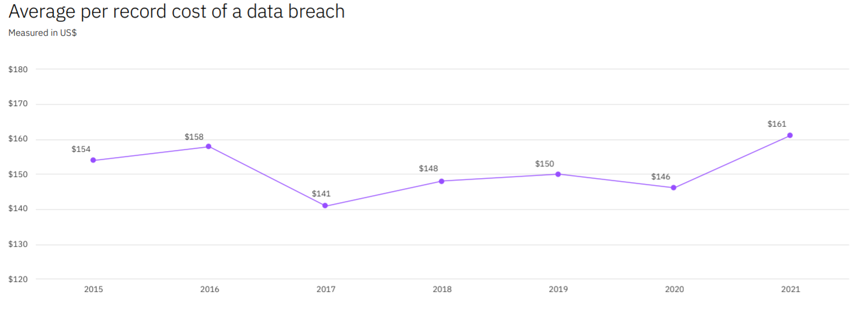Click the 2021 highest data point
The height and width of the screenshot is (321, 868).
(790, 135)
